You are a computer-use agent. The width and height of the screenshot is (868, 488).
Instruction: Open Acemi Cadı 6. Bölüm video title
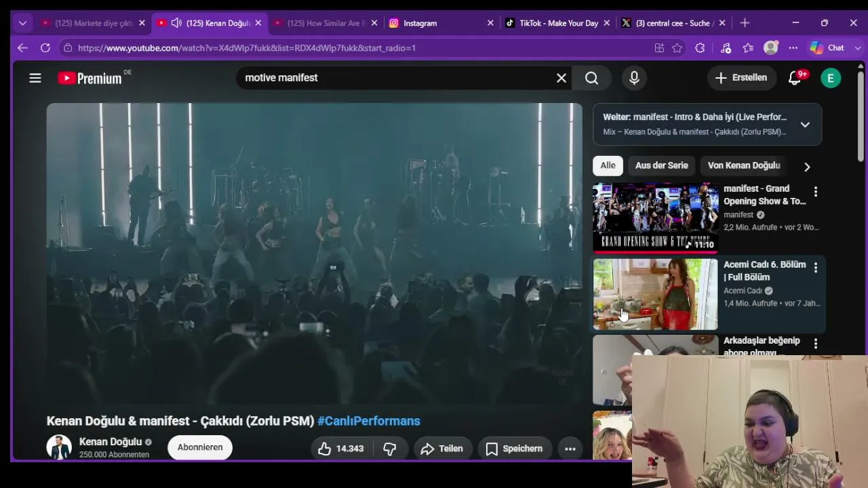[x=765, y=270]
